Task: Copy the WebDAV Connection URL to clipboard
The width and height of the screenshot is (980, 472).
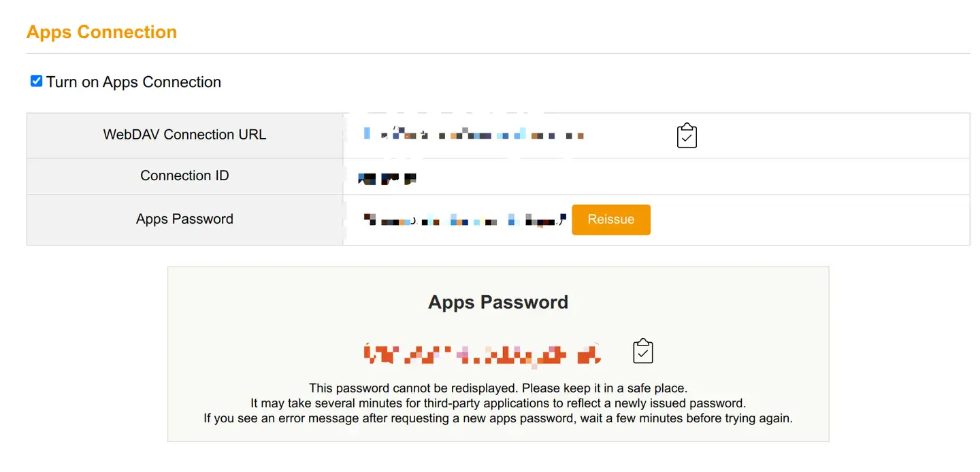Action: [687, 135]
